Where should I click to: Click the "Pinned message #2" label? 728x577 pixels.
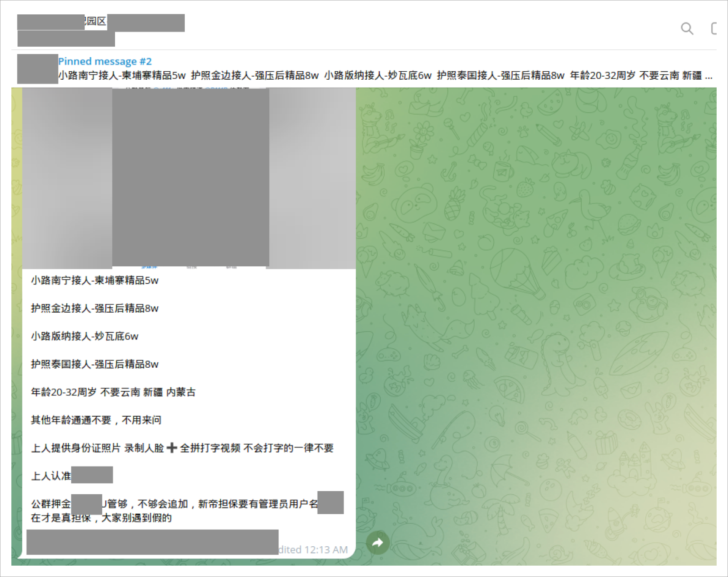coord(105,61)
